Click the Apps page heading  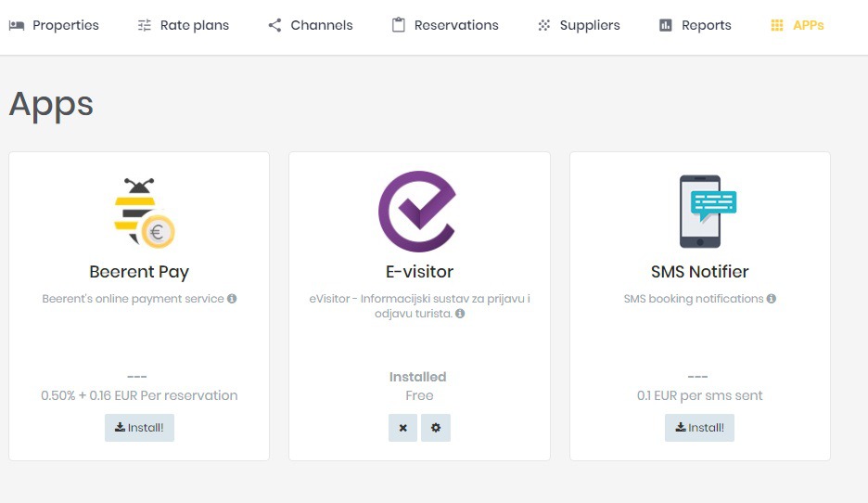(51, 104)
